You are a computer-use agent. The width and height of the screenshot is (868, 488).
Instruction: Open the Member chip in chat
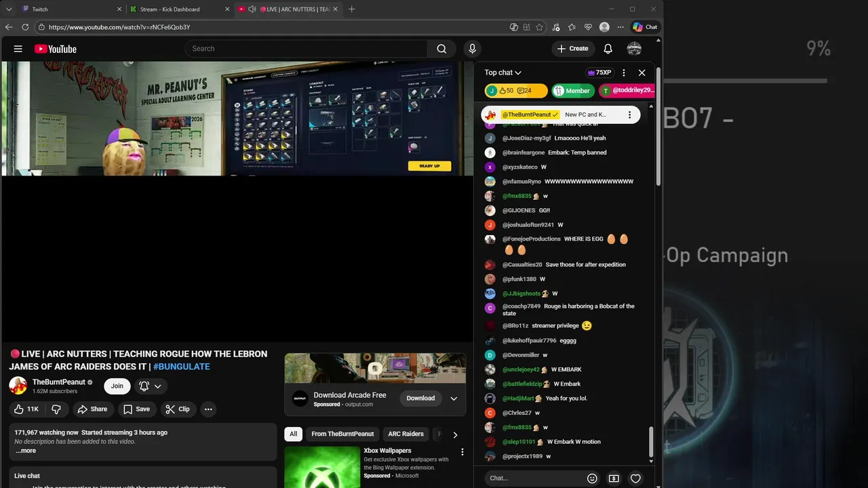574,91
